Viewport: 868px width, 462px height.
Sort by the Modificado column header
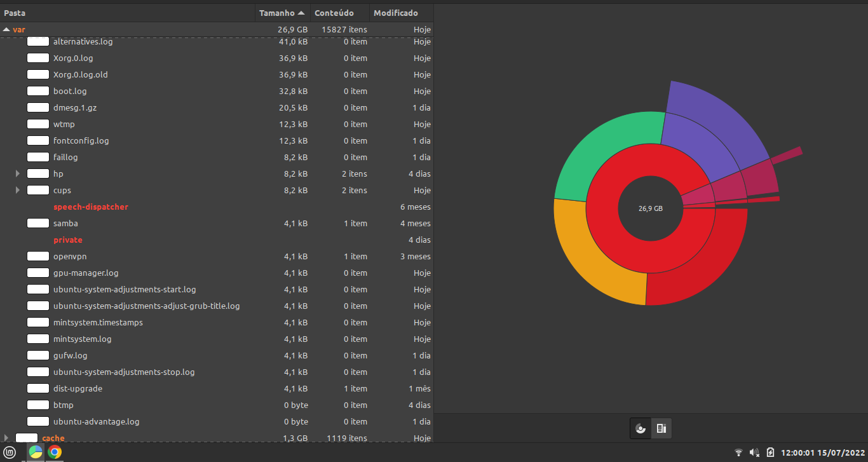(396, 13)
